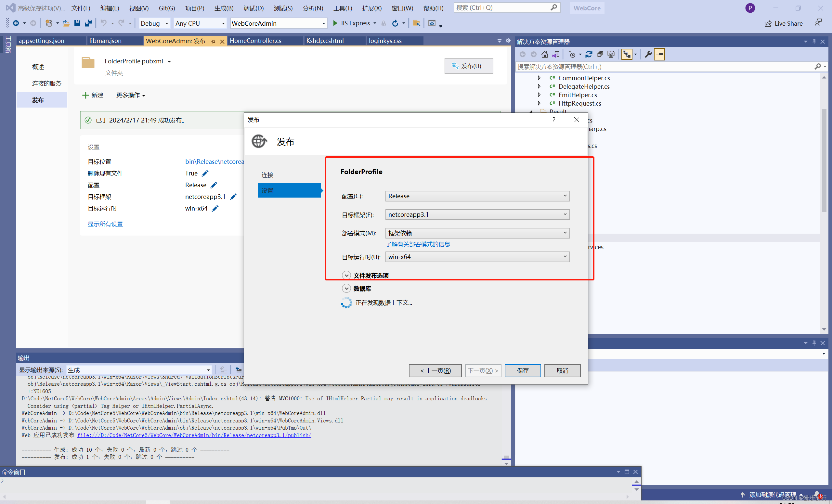Viewport: 832px width, 504px height.
Task: Open the Git menu
Action: (x=166, y=8)
